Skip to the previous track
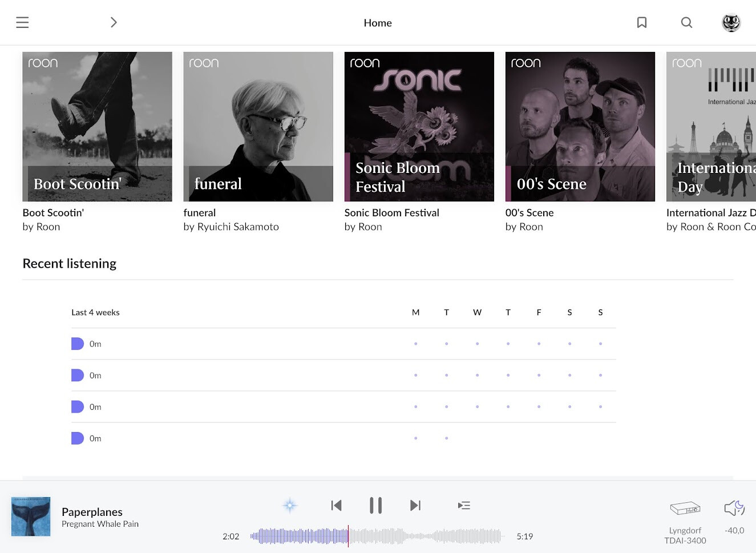756x553 pixels. (336, 505)
